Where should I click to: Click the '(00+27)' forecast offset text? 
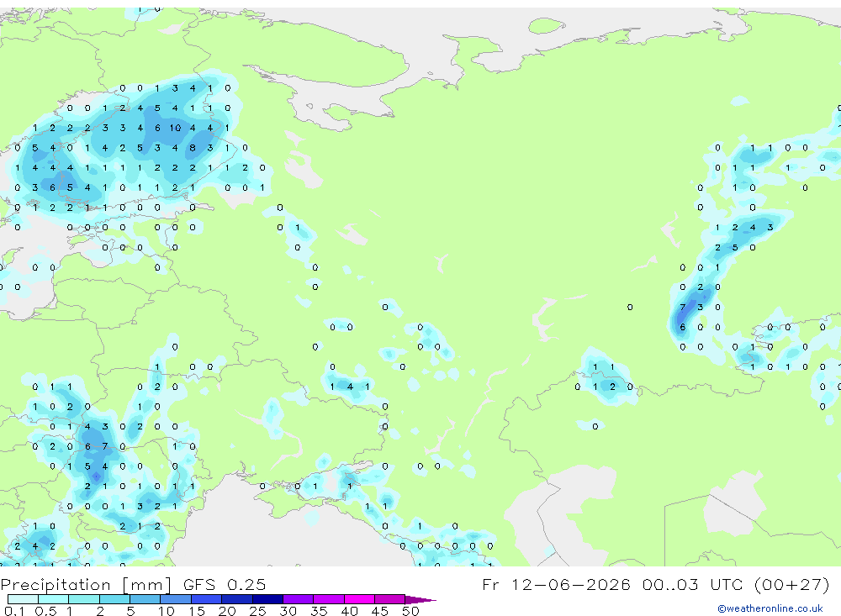(x=791, y=584)
